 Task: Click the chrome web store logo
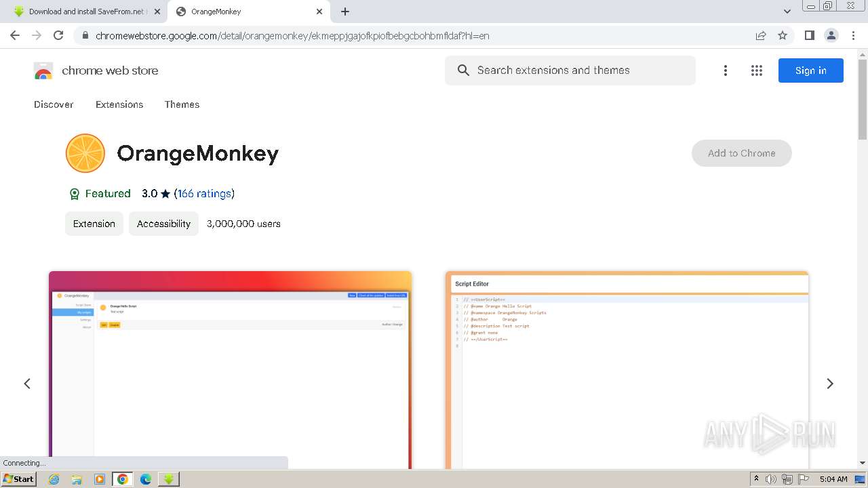click(x=96, y=70)
